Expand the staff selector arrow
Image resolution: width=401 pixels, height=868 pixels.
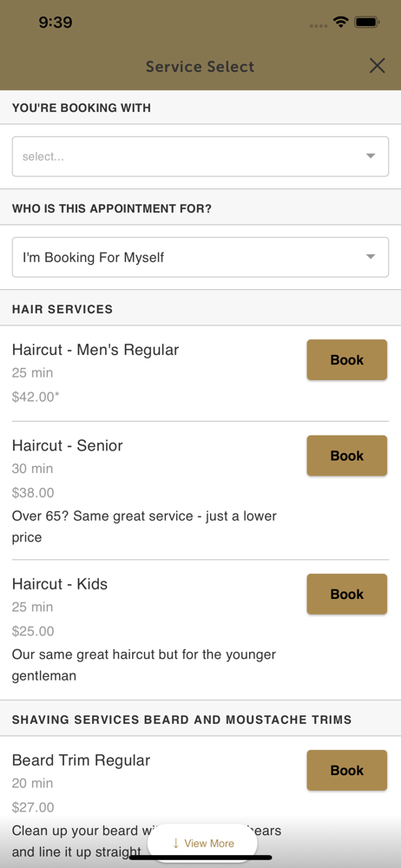(x=371, y=156)
